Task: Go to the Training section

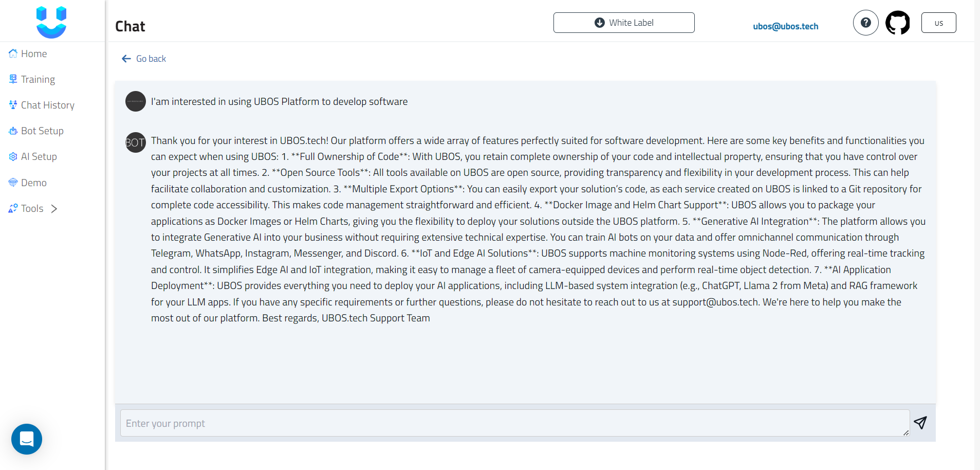Action: (32, 79)
